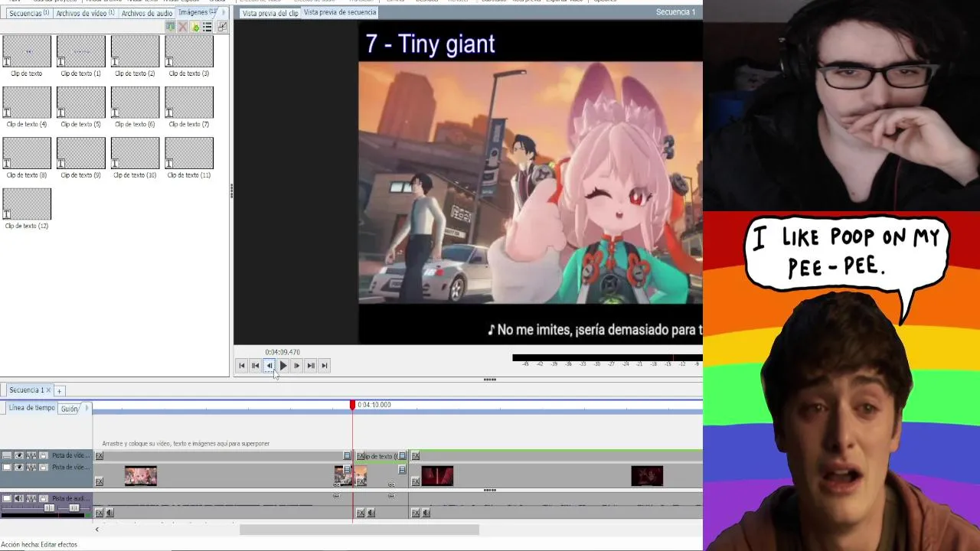
Task: Open FX of top track clip after text clip
Action: 416,456
